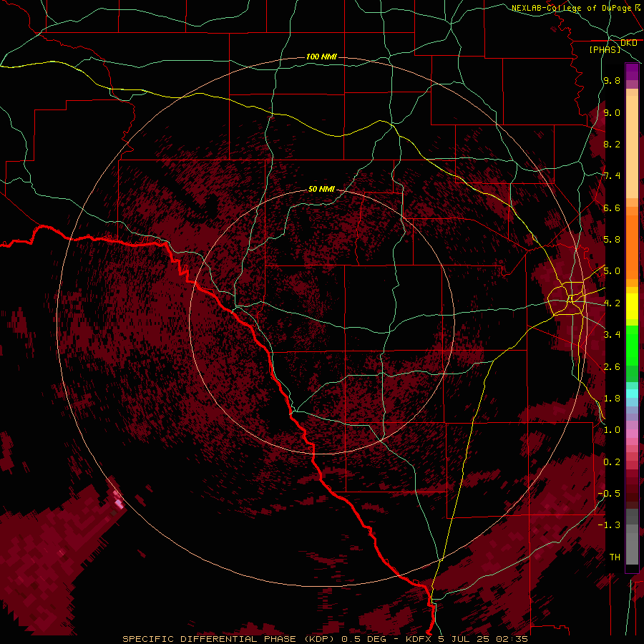Click the 50 NMI range ring label
The width and height of the screenshot is (644, 644).
pos(321,189)
